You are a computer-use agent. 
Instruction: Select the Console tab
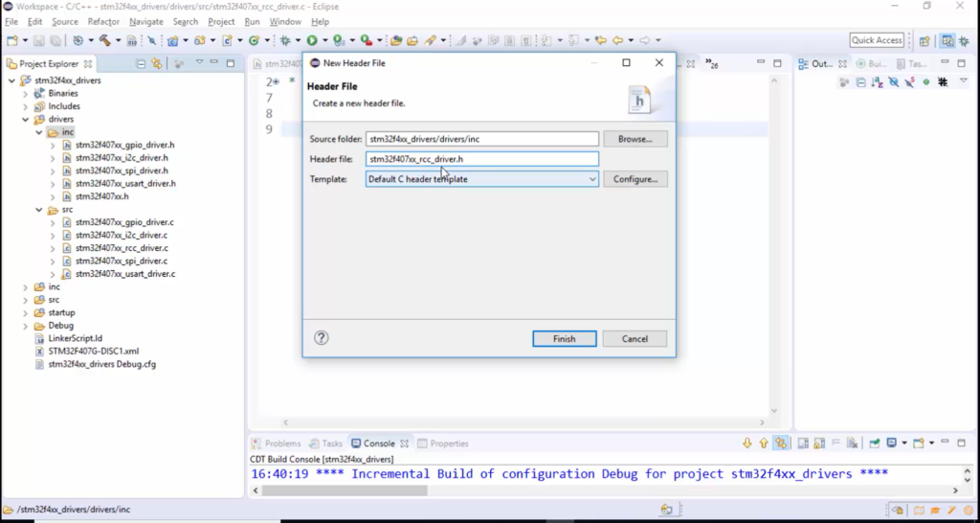pyautogui.click(x=379, y=443)
